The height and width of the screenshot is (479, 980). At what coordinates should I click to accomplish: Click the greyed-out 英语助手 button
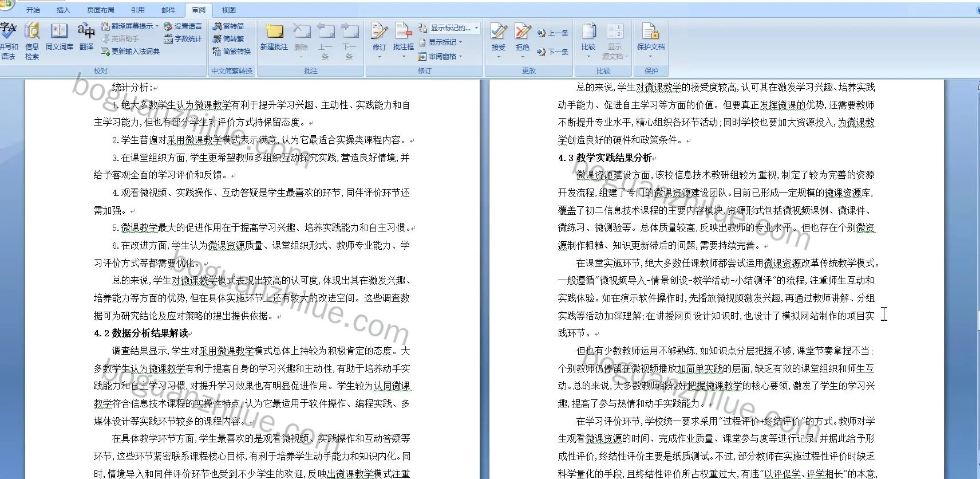(120, 39)
